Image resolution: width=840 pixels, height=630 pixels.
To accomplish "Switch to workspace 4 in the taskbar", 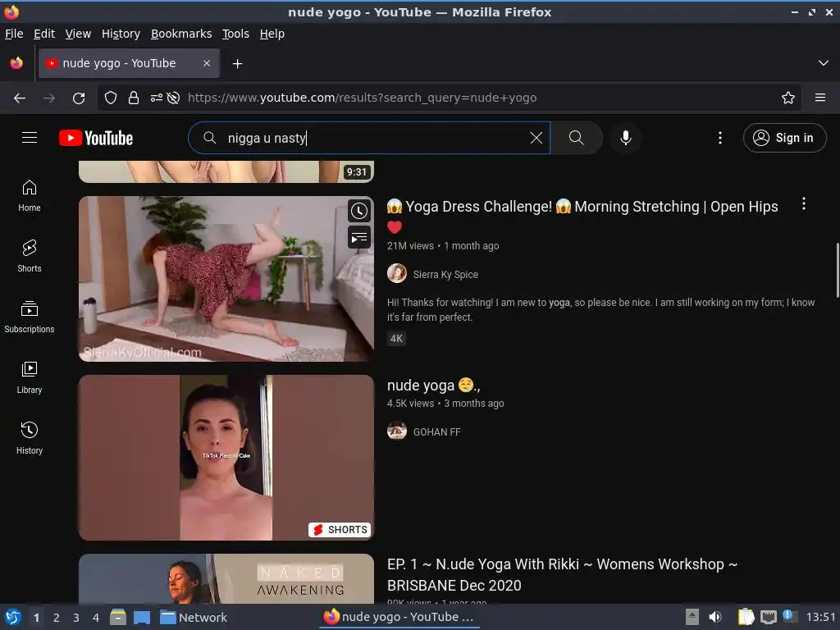I will pos(95,618).
